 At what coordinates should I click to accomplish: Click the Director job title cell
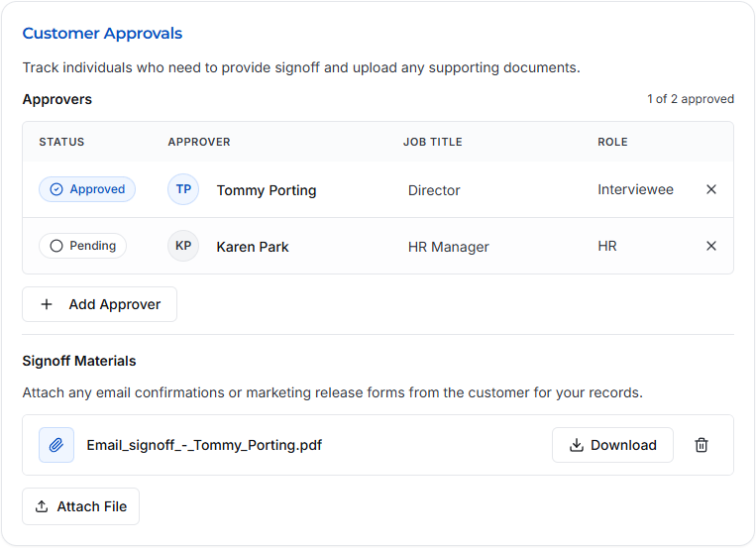click(434, 190)
